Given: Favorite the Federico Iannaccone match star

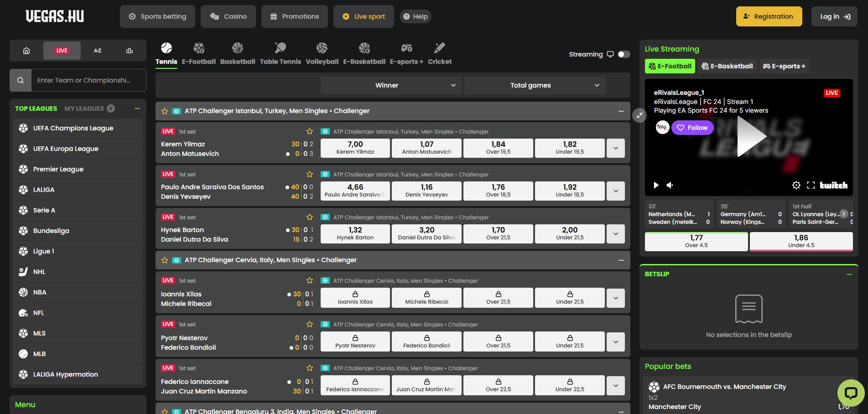Looking at the screenshot, I should pyautogui.click(x=310, y=368).
